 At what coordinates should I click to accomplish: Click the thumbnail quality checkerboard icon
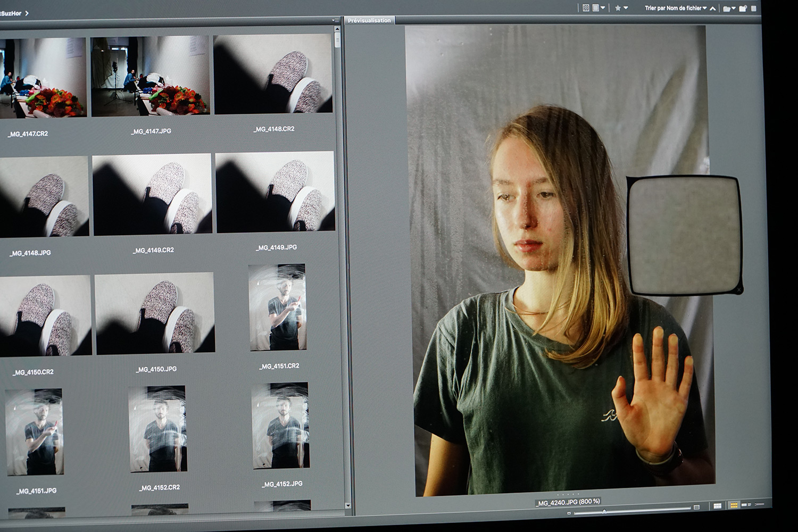point(586,8)
